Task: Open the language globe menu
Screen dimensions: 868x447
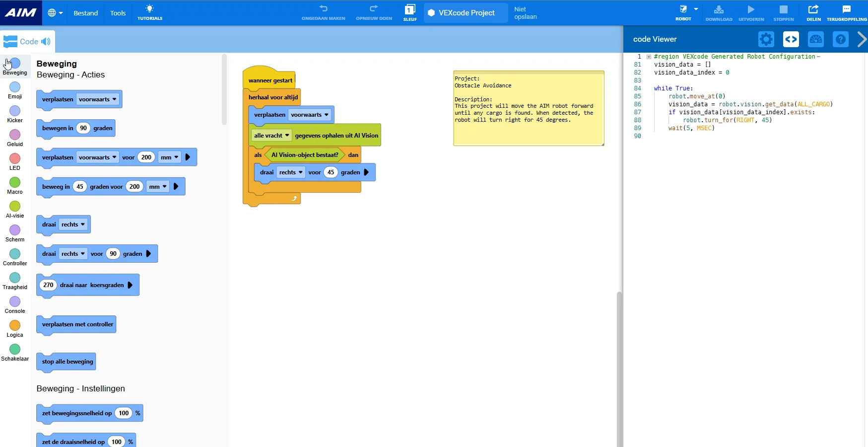Action: pos(55,13)
